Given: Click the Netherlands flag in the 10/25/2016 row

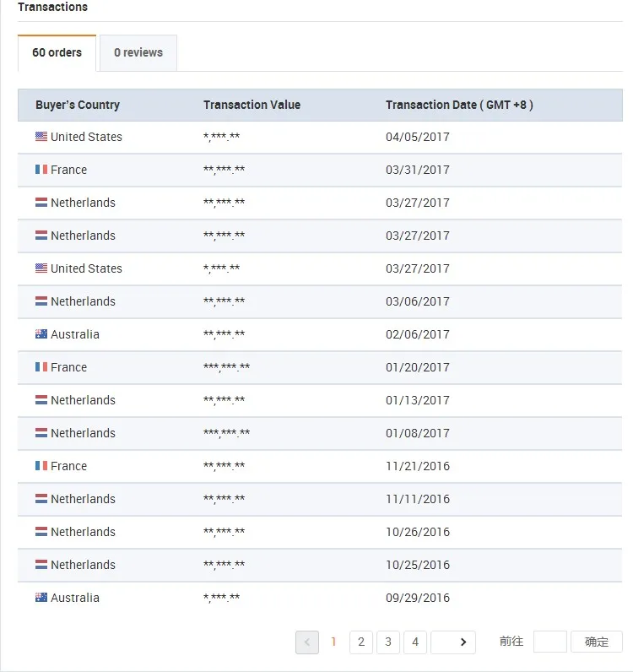Looking at the screenshot, I should coord(41,565).
